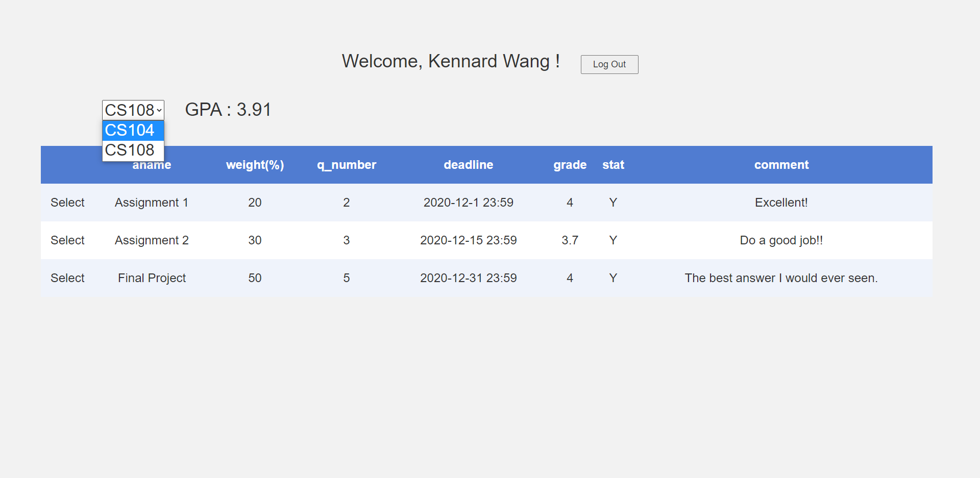Click the 2020-12-15 23:59 deadline cell
This screenshot has height=478, width=980.
tap(468, 240)
